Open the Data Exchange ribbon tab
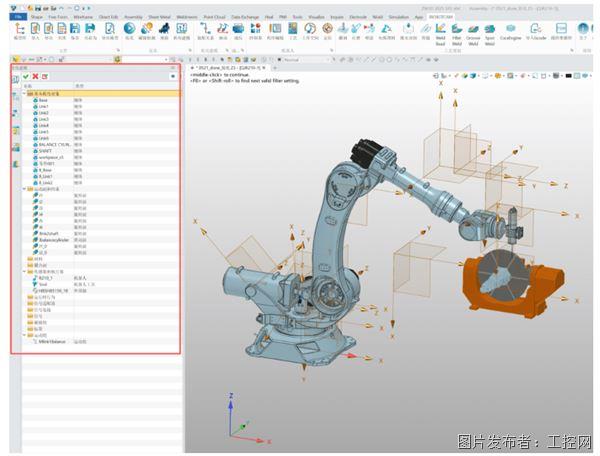 tap(245, 17)
